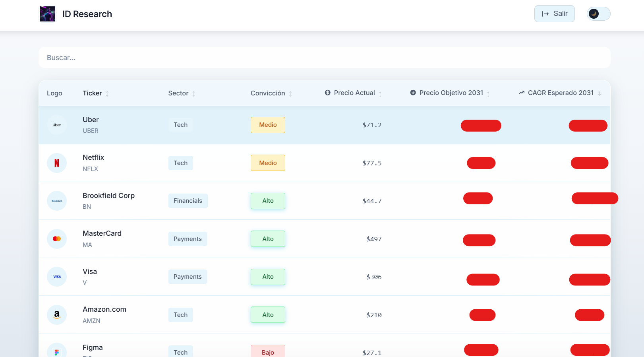Viewport: 644px width, 357px height.
Task: Click the Alto badge for MasterCard
Action: pos(268,239)
